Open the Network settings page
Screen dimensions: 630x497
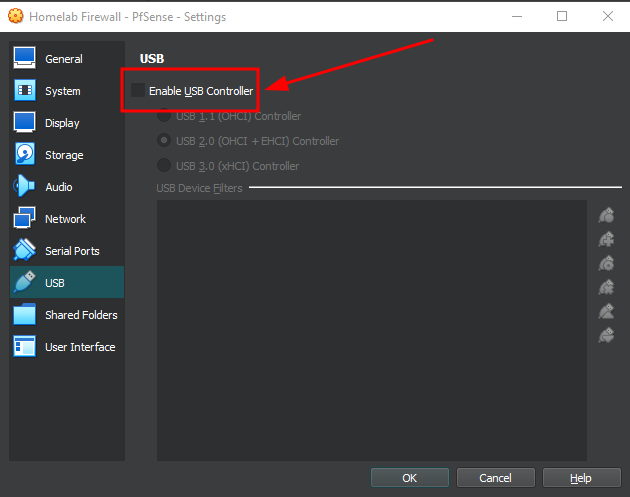[x=67, y=219]
